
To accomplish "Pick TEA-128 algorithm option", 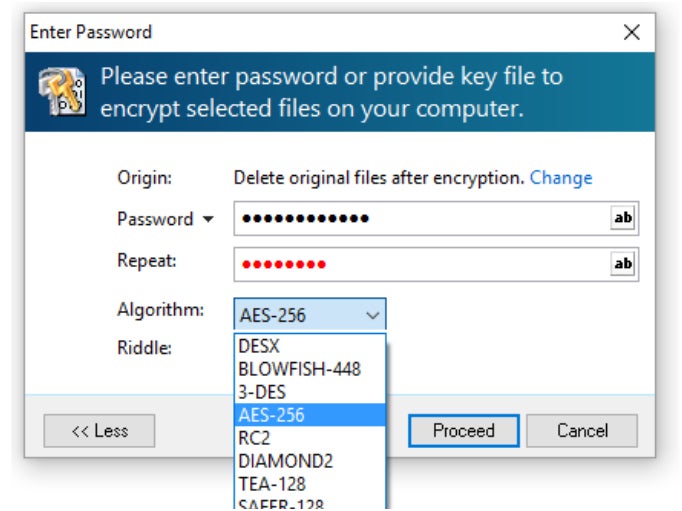I will tap(310, 484).
